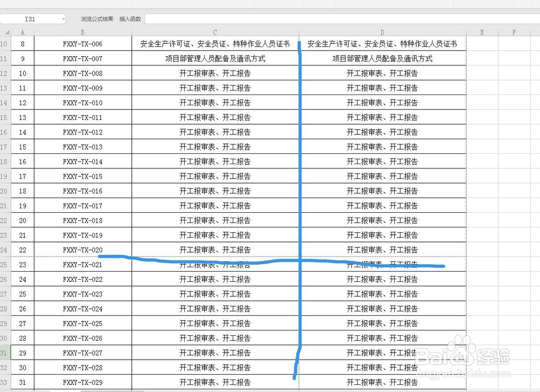This screenshot has height=392, width=540.
Task: Select column A header
Action: (x=23, y=32)
